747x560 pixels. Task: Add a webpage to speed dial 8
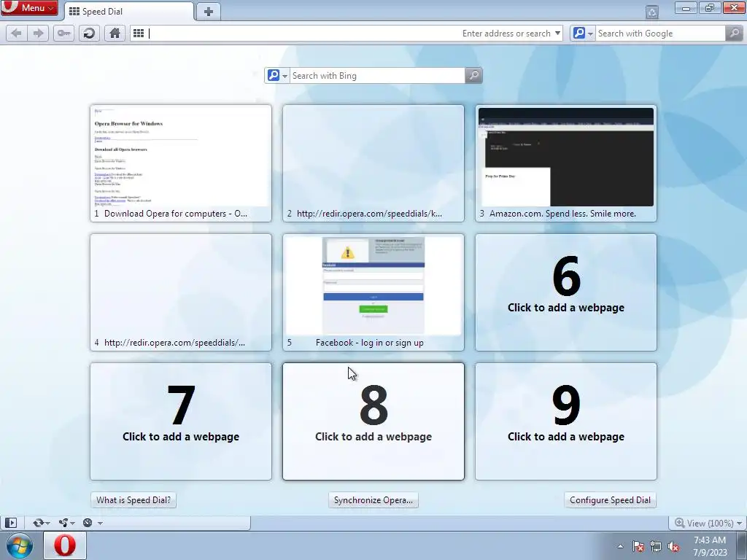373,421
